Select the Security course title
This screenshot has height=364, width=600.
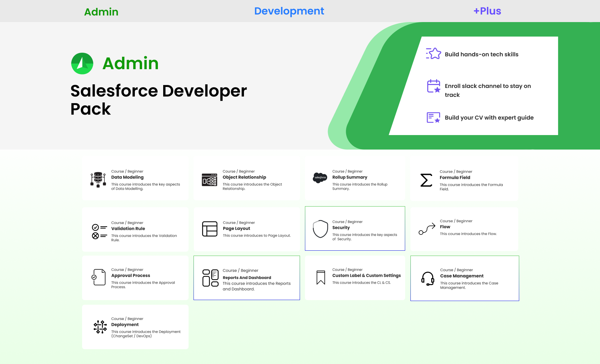341,228
